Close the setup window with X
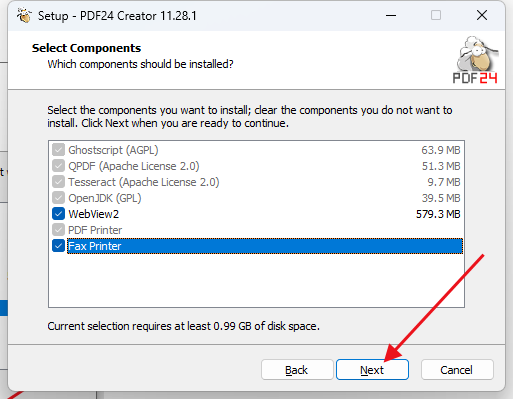The width and height of the screenshot is (513, 399). click(482, 15)
